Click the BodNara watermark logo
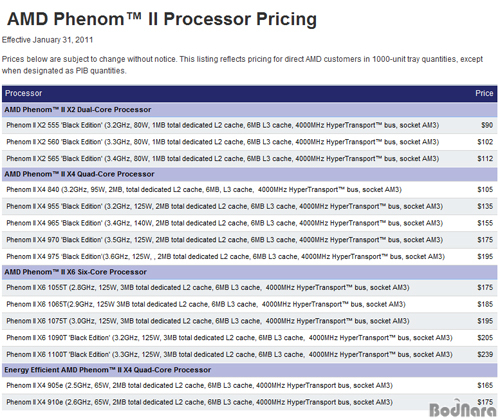The height and width of the screenshot is (420, 500). [x=463, y=409]
